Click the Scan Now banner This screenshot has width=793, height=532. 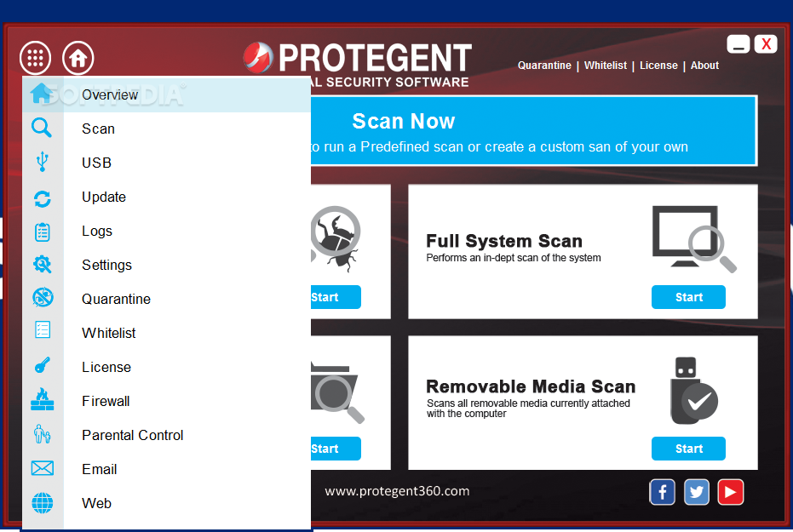click(533, 130)
